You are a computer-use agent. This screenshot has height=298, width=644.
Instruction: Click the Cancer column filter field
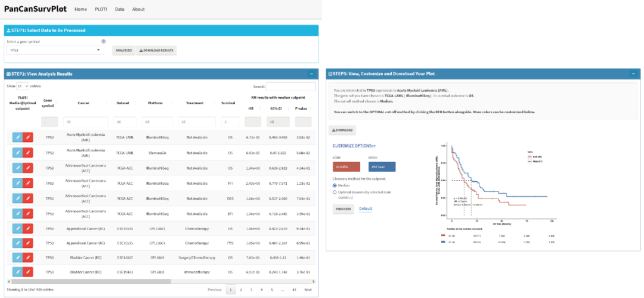coord(86,122)
